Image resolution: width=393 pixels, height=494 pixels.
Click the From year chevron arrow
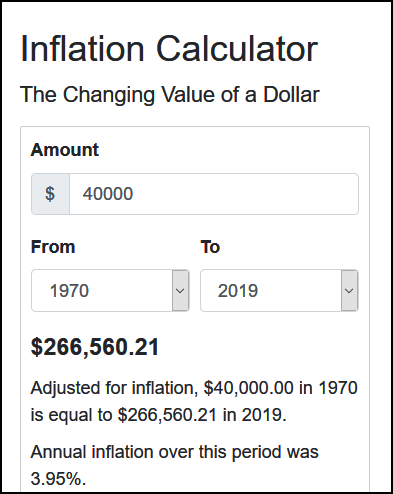pos(180,291)
